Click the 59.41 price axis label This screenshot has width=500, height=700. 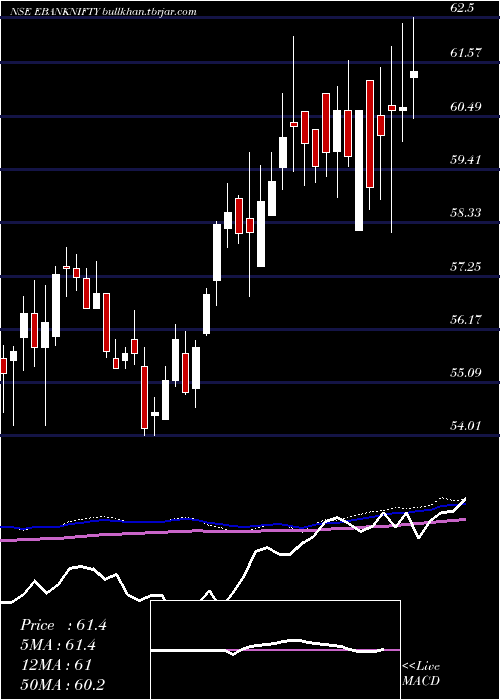(x=466, y=159)
